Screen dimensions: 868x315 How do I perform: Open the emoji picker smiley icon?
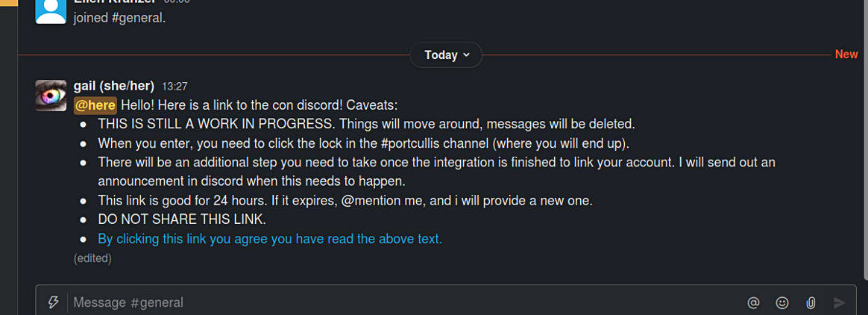coord(782,302)
